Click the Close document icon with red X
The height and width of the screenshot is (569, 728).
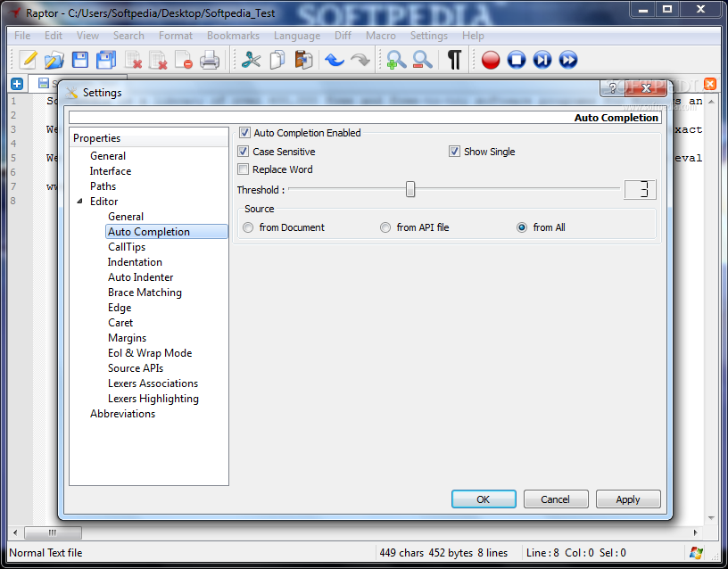click(133, 60)
